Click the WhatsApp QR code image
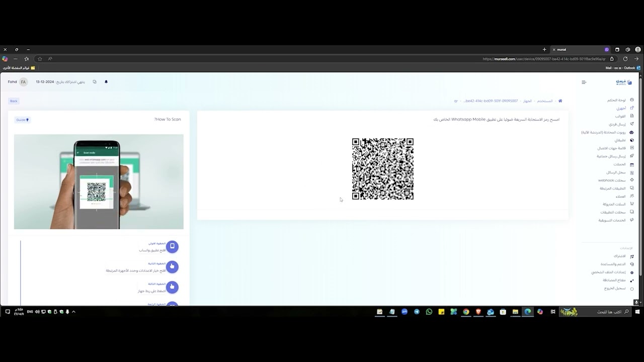The height and width of the screenshot is (362, 644). [x=383, y=169]
